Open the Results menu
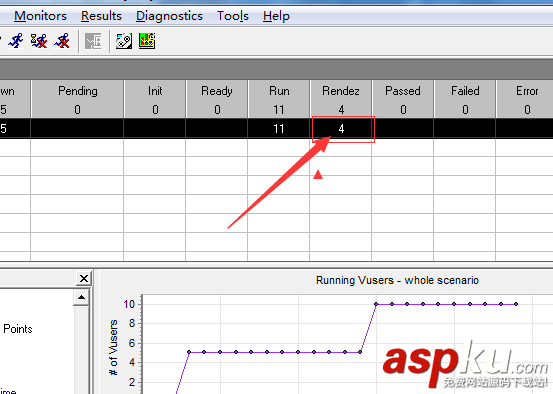 101,16
